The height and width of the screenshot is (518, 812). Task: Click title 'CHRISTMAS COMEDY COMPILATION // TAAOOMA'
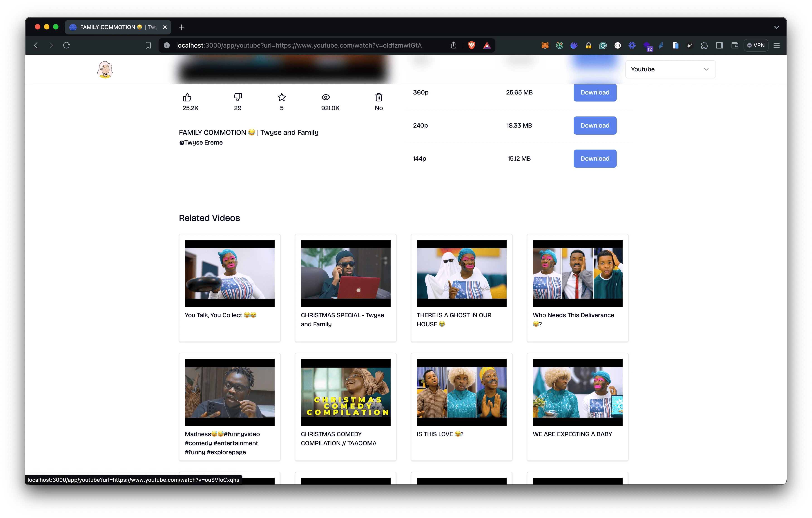pos(338,438)
